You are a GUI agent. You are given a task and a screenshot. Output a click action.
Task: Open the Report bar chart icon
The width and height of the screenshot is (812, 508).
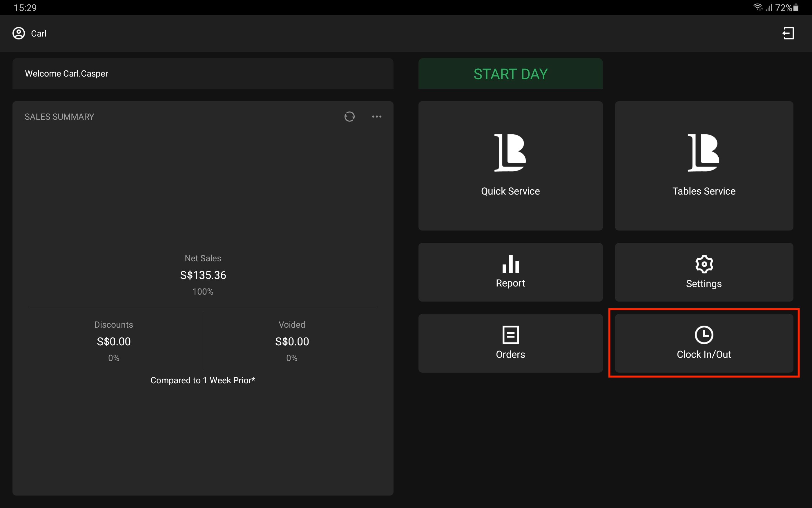pyautogui.click(x=510, y=264)
